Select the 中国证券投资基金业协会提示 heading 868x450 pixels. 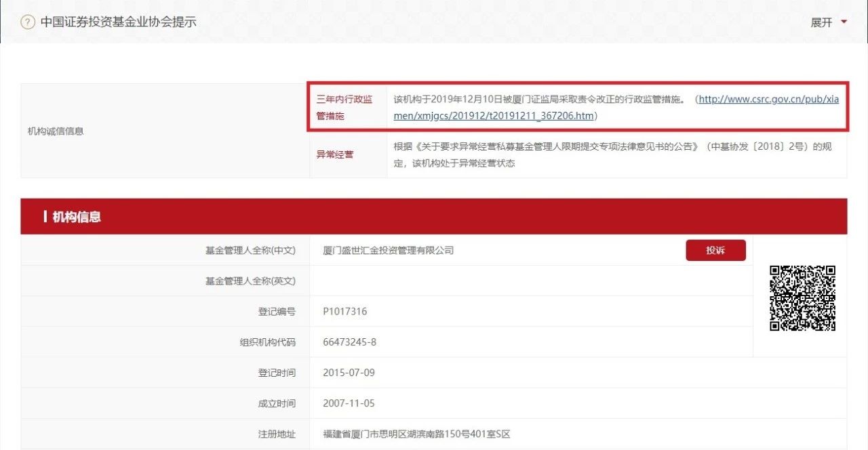pyautogui.click(x=118, y=22)
